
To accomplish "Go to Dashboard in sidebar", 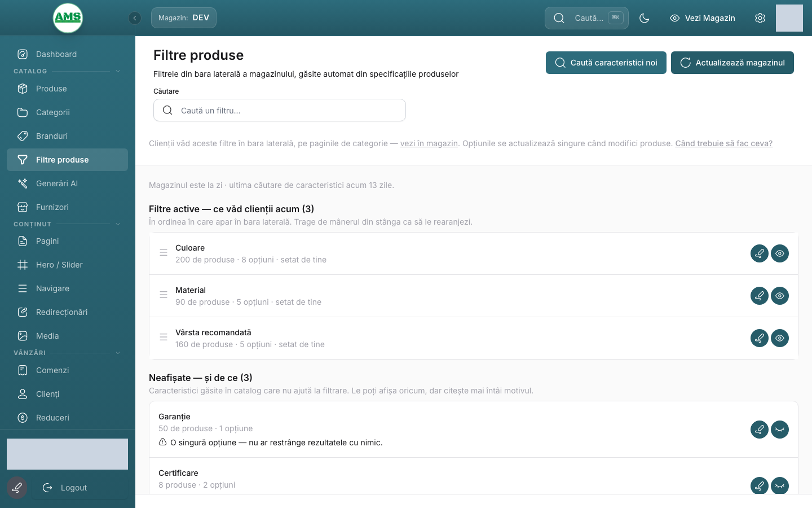I will [68, 54].
